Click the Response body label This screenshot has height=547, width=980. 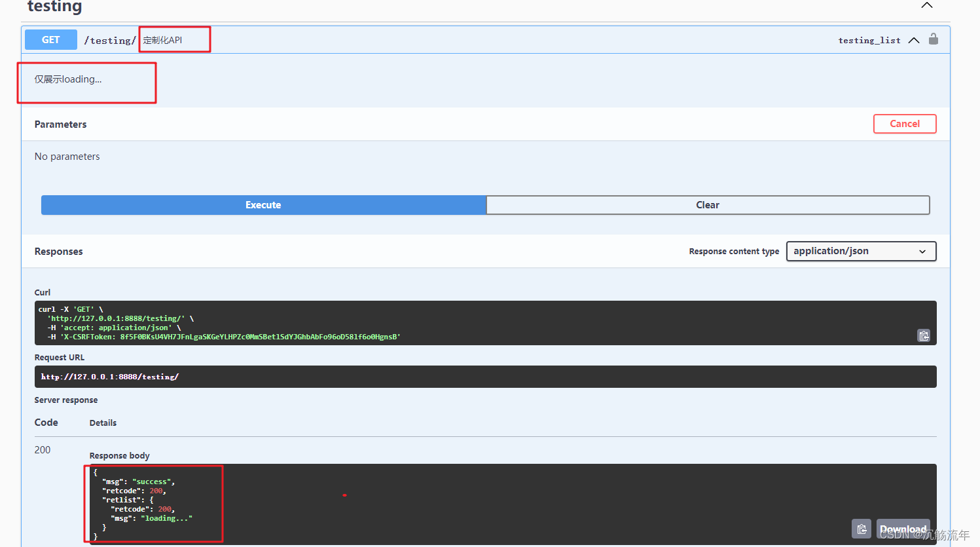[x=120, y=456]
